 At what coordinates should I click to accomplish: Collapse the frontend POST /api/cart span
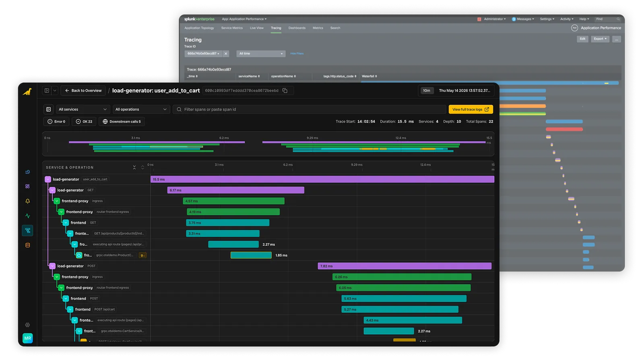(x=70, y=309)
